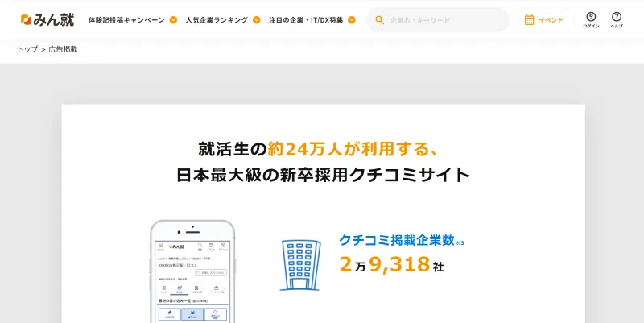Click the ※3 footnote marker
644x323 pixels.
(460, 243)
